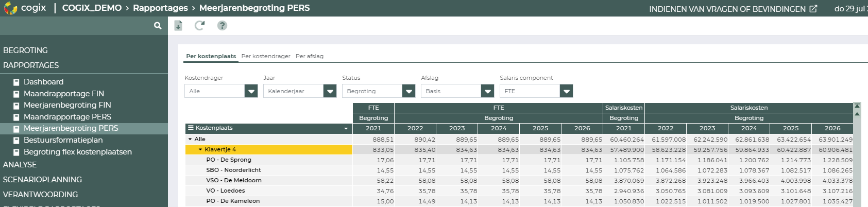This screenshot has height=207, width=868.
Task: Select the VSO - De Meidoorn row
Action: [519, 180]
